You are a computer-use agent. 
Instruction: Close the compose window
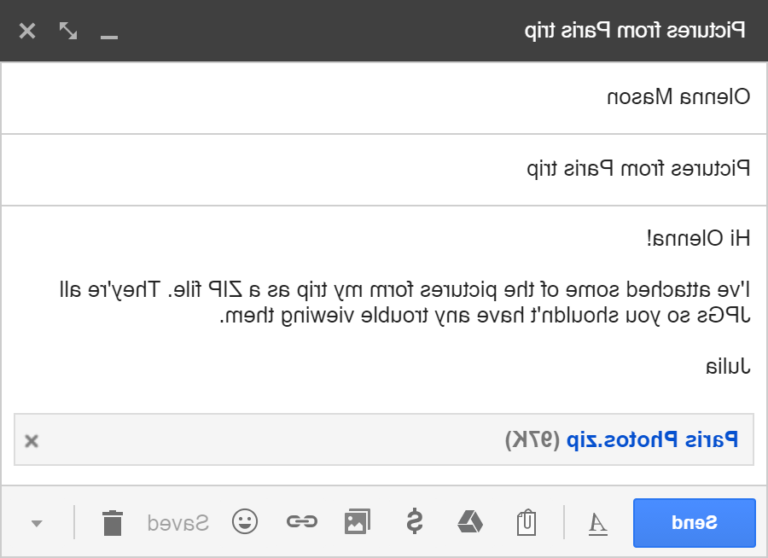coord(27,30)
